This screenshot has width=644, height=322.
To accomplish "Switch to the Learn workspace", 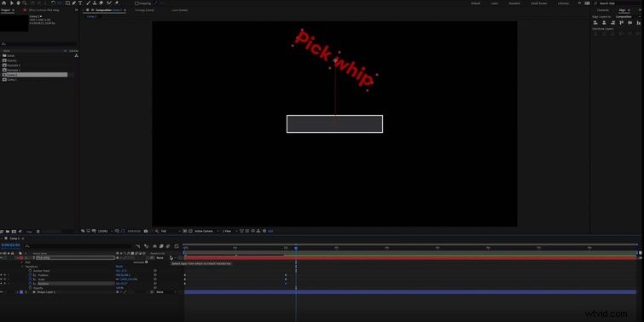I will coord(495,3).
